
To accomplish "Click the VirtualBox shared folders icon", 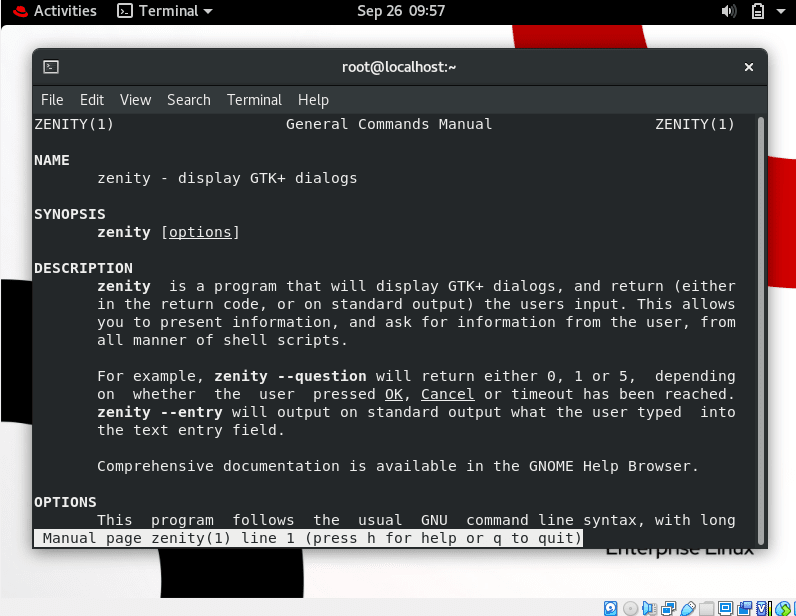I will [706, 608].
